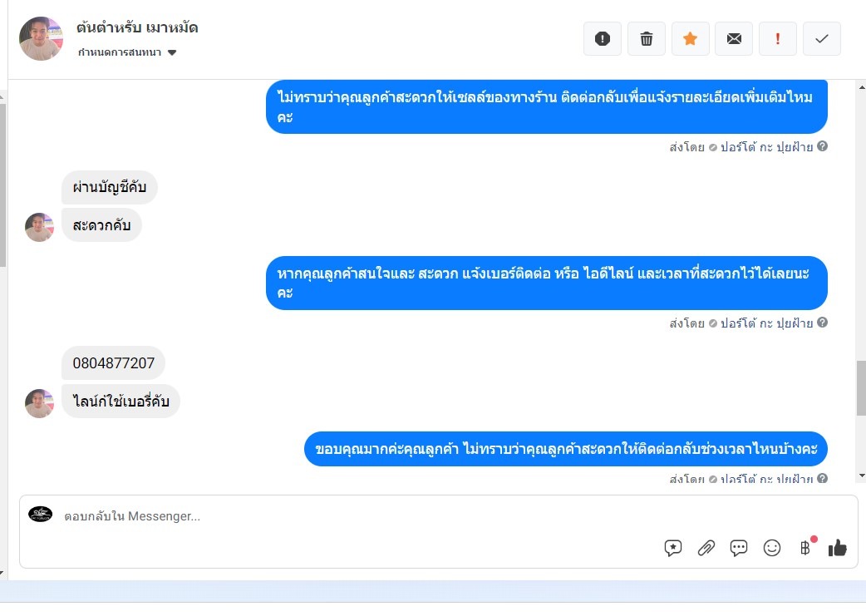866x616 pixels.
Task: Select the phone number message 0804877207
Action: [x=113, y=363]
